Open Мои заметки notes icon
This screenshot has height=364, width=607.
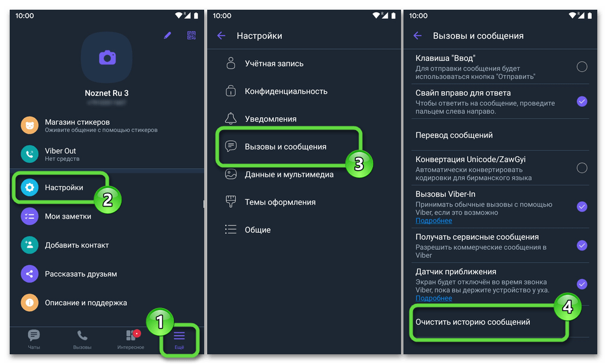tap(29, 216)
